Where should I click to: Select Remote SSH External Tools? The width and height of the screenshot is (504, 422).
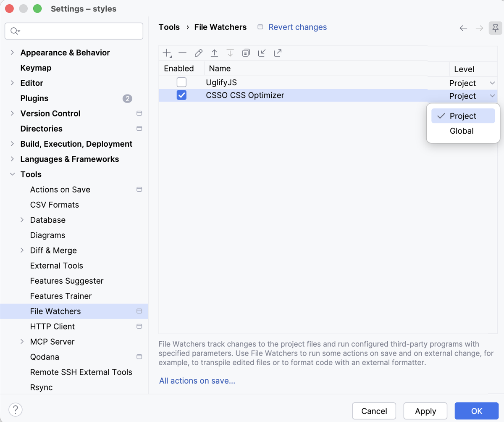81,372
